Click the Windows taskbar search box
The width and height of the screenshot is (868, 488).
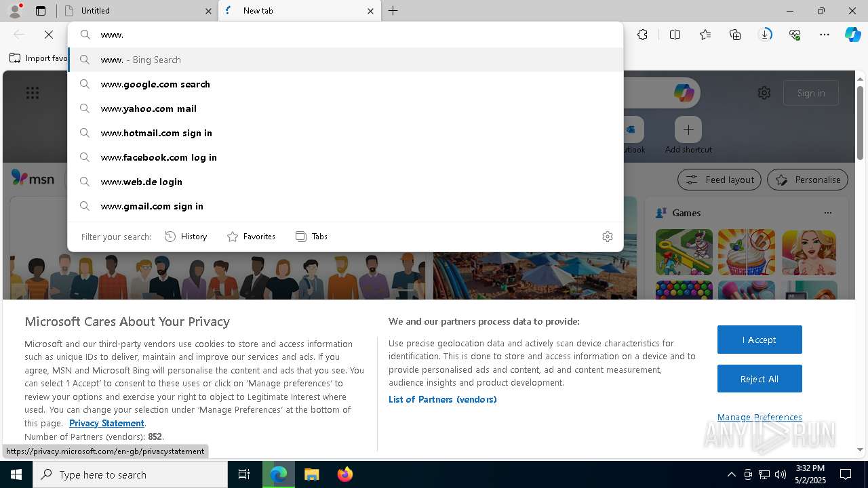[130, 474]
